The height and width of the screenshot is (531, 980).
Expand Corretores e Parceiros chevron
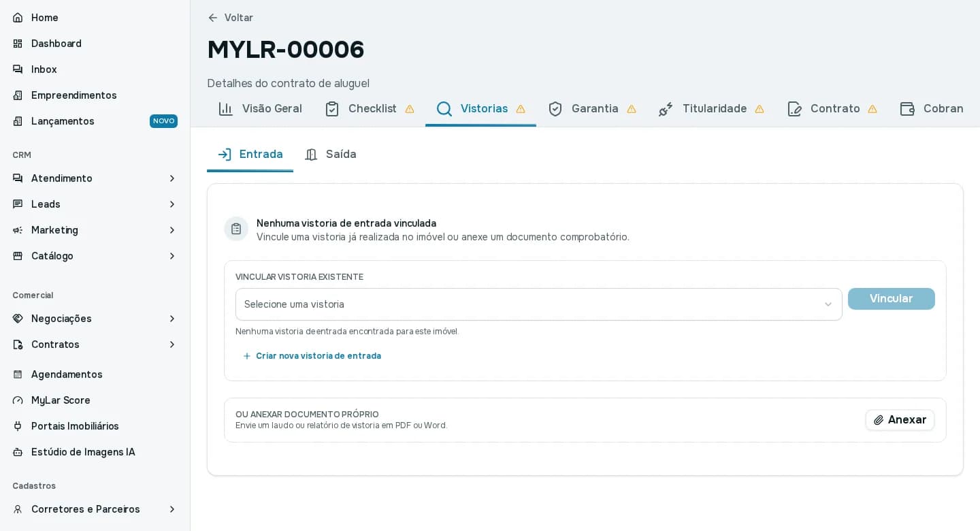coord(172,509)
